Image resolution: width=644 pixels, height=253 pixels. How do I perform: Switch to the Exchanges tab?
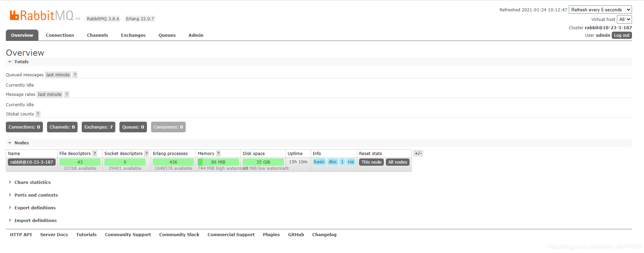(133, 35)
